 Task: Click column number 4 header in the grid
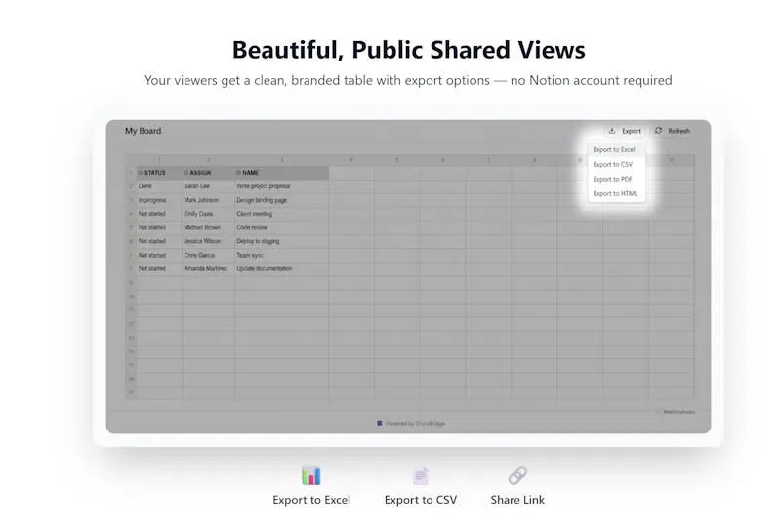click(351, 160)
